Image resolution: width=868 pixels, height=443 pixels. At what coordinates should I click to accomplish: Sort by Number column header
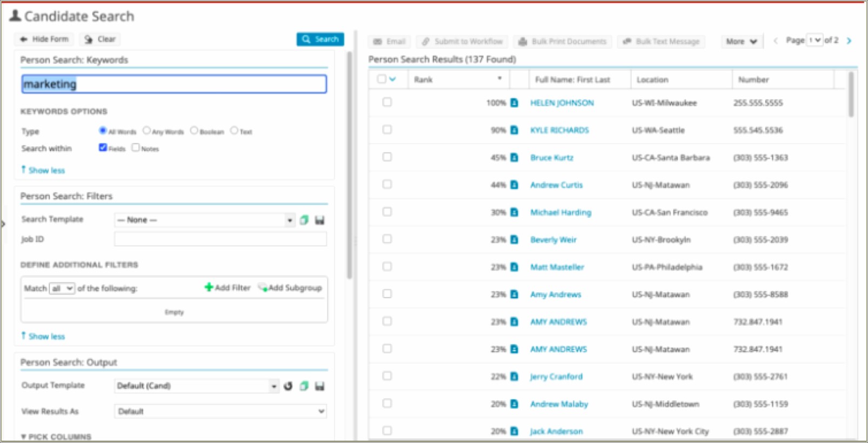click(x=753, y=79)
